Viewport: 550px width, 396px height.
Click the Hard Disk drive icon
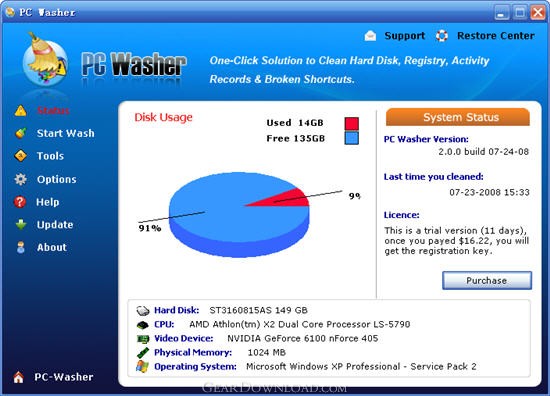[143, 310]
